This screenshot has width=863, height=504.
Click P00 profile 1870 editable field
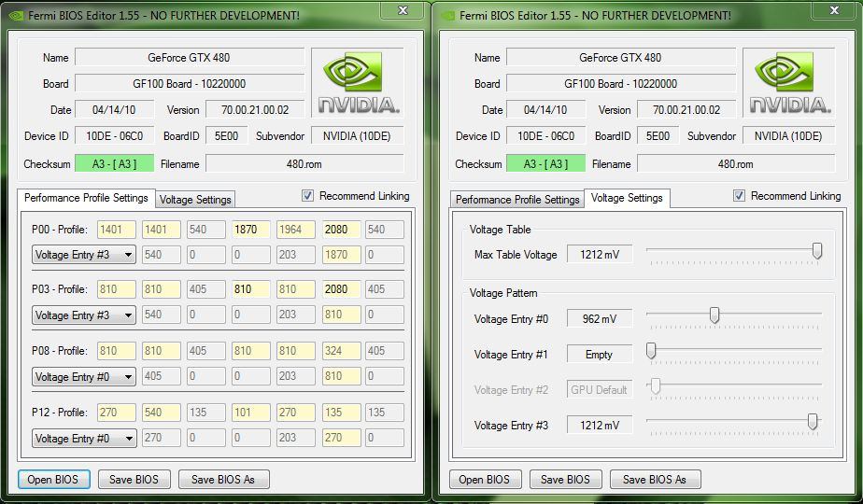click(251, 230)
